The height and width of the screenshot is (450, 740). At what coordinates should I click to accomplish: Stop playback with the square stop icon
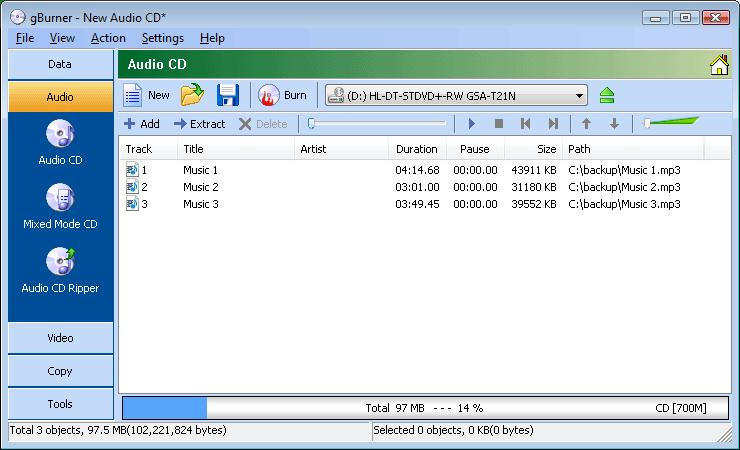pos(498,124)
